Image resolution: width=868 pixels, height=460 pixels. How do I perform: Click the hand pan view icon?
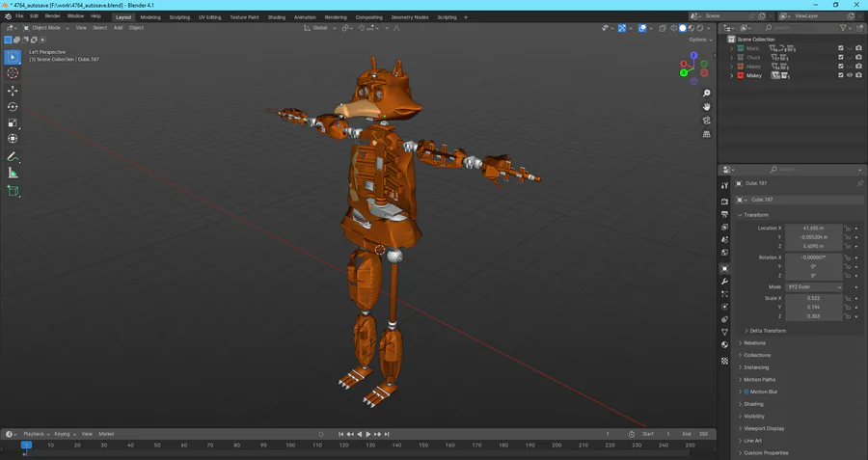706,107
